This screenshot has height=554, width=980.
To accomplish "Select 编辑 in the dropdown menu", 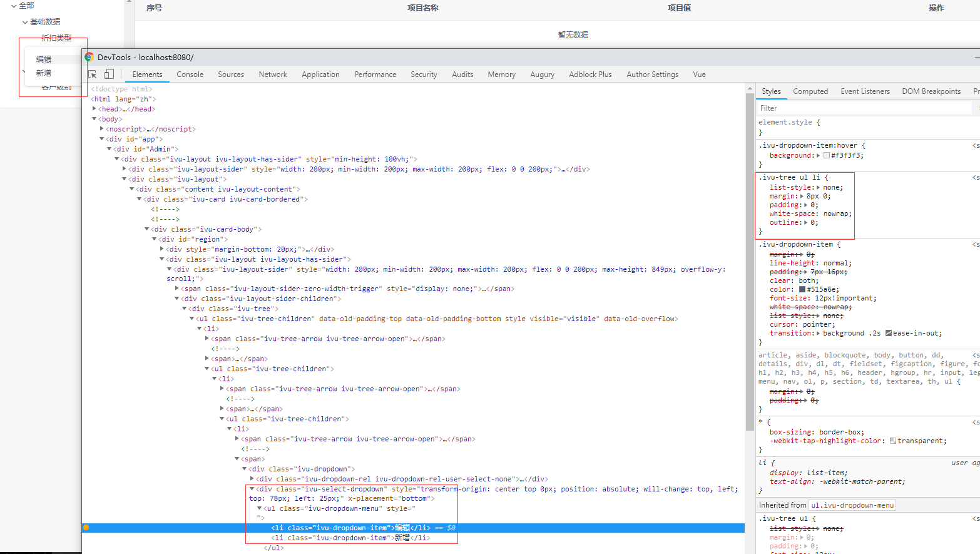I will 44,59.
